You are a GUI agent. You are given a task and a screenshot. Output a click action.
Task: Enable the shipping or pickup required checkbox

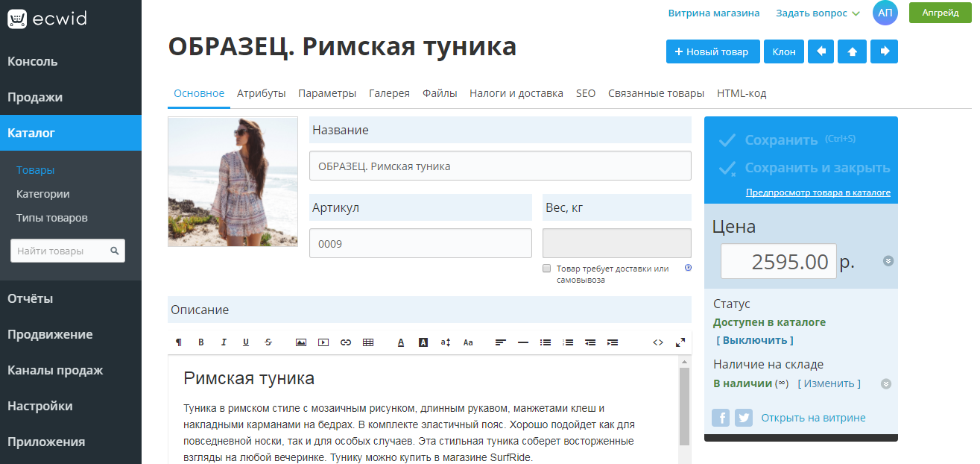(x=546, y=267)
